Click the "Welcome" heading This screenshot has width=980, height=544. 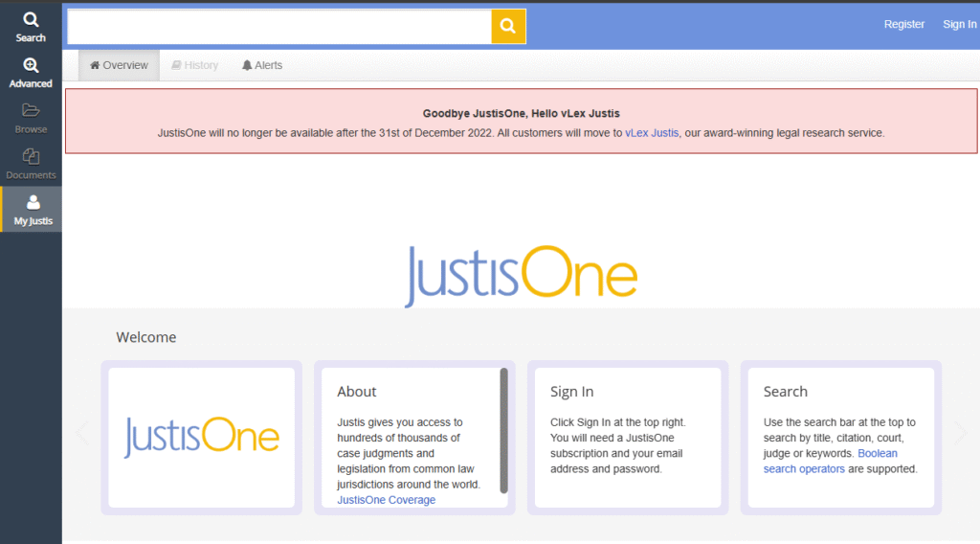[x=146, y=337]
